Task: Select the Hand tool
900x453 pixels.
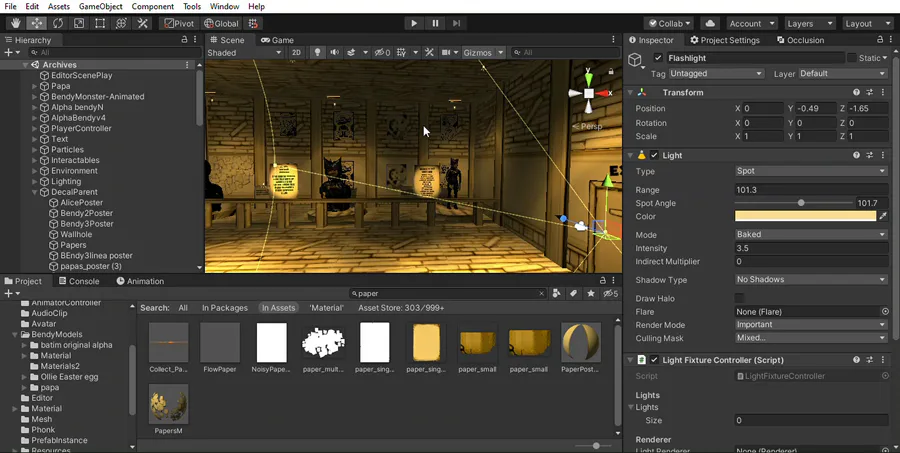Action: coord(15,24)
